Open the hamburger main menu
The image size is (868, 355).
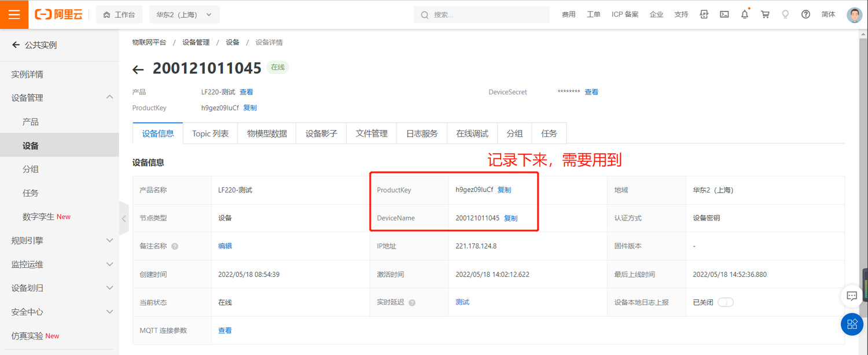click(x=14, y=14)
